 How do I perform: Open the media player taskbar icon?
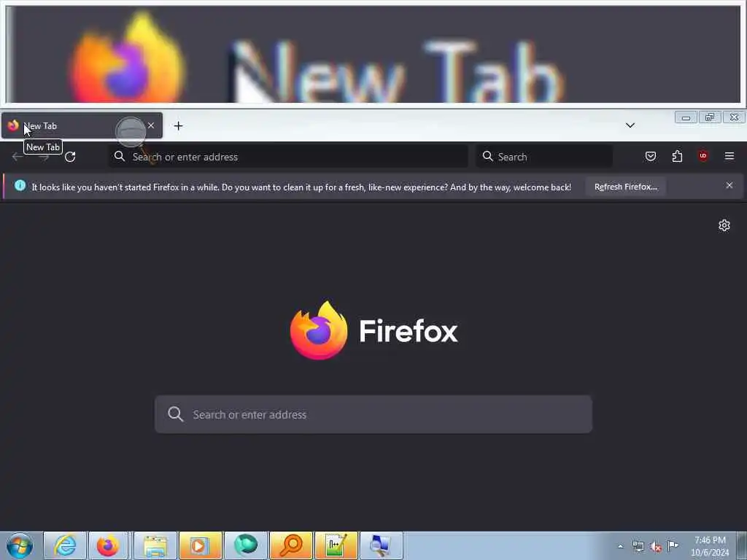[x=200, y=545]
